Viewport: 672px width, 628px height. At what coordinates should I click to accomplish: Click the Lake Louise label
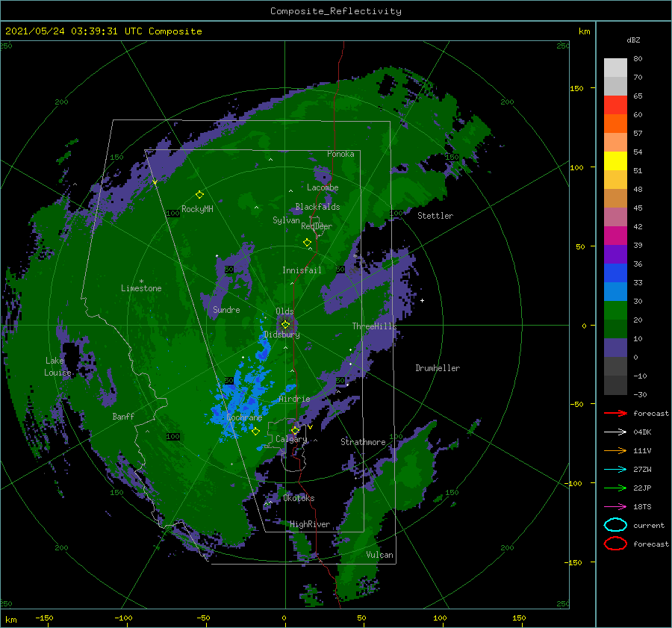coord(57,367)
